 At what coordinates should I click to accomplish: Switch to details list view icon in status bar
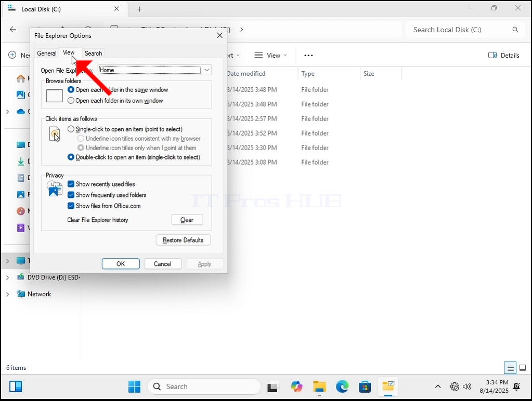(510, 368)
